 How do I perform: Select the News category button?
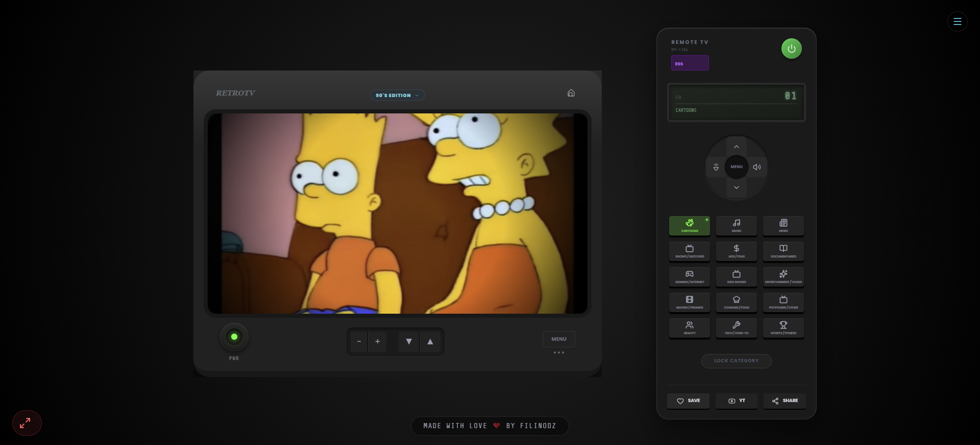[783, 225]
